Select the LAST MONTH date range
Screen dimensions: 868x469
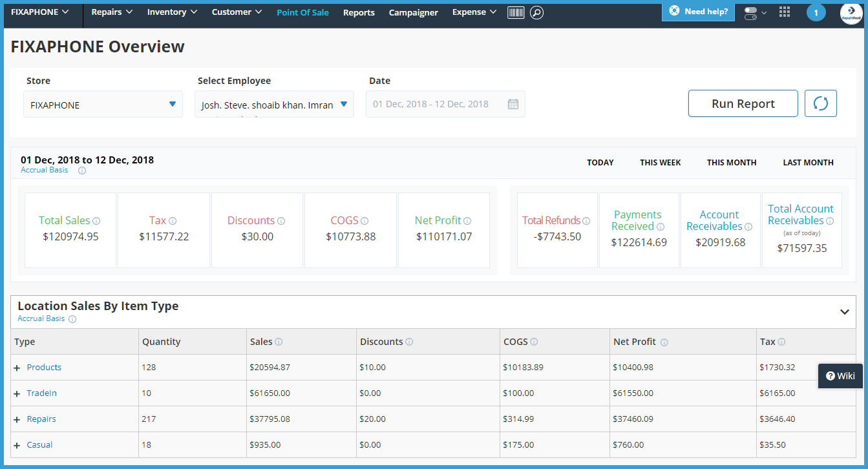pos(809,163)
